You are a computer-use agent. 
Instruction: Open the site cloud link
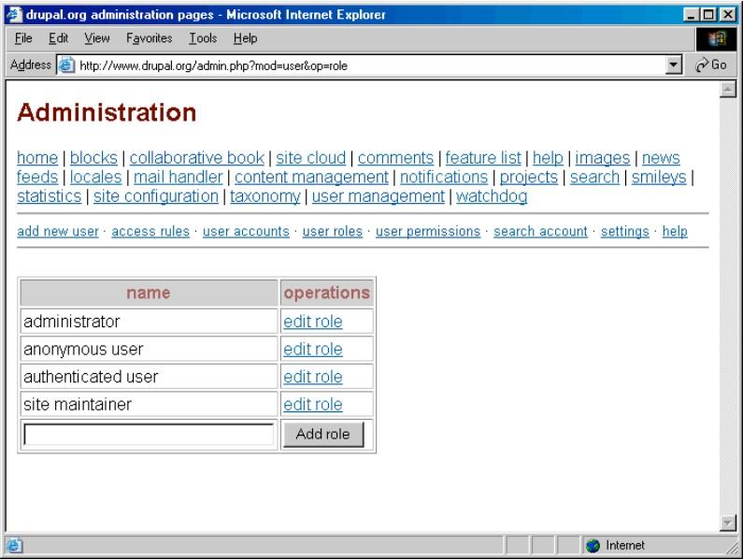(311, 158)
